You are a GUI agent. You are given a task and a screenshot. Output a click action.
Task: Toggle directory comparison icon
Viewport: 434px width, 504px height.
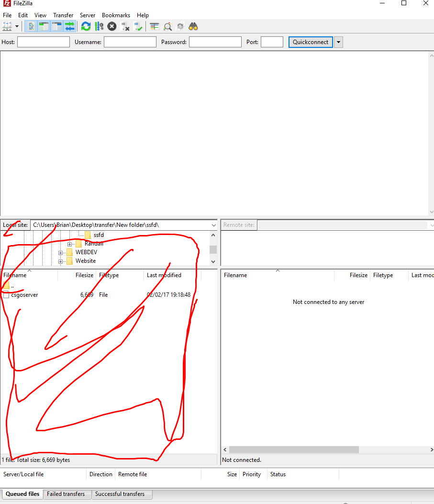click(167, 26)
